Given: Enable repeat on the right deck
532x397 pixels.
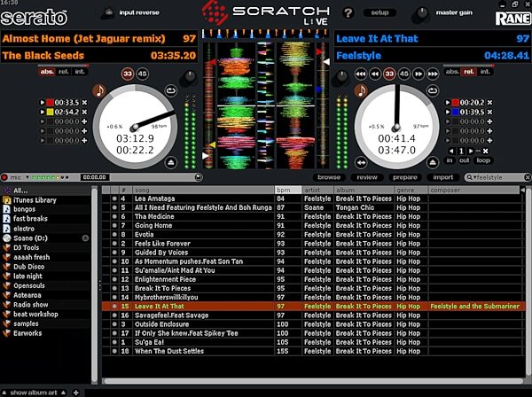Looking at the screenshot, I should (x=433, y=90).
